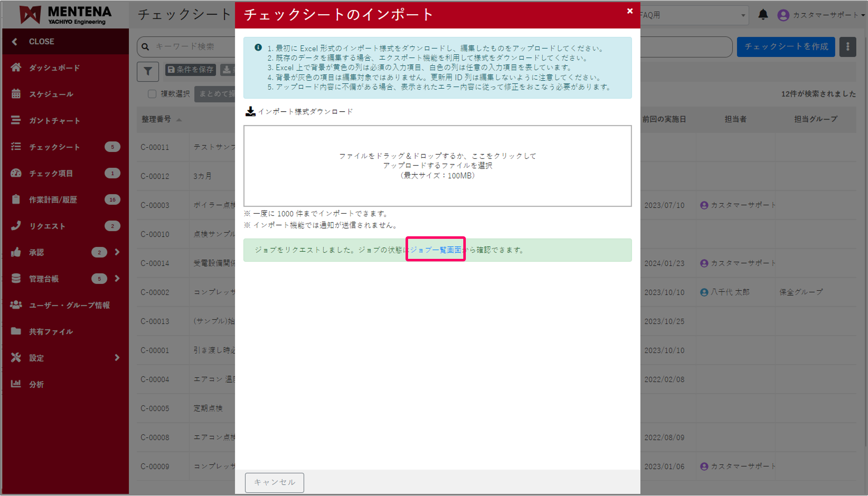Expand the 承認 submenu chevron
The image size is (868, 496).
(117, 252)
